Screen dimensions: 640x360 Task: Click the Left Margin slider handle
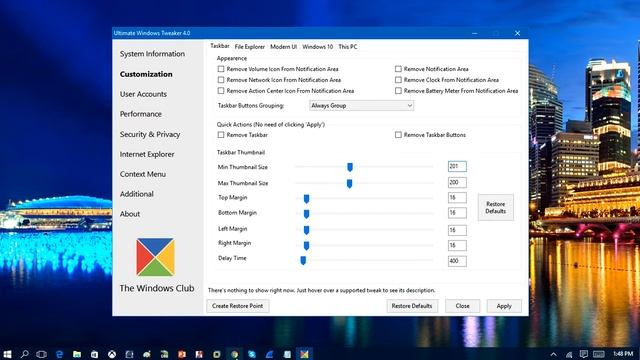coord(307,230)
